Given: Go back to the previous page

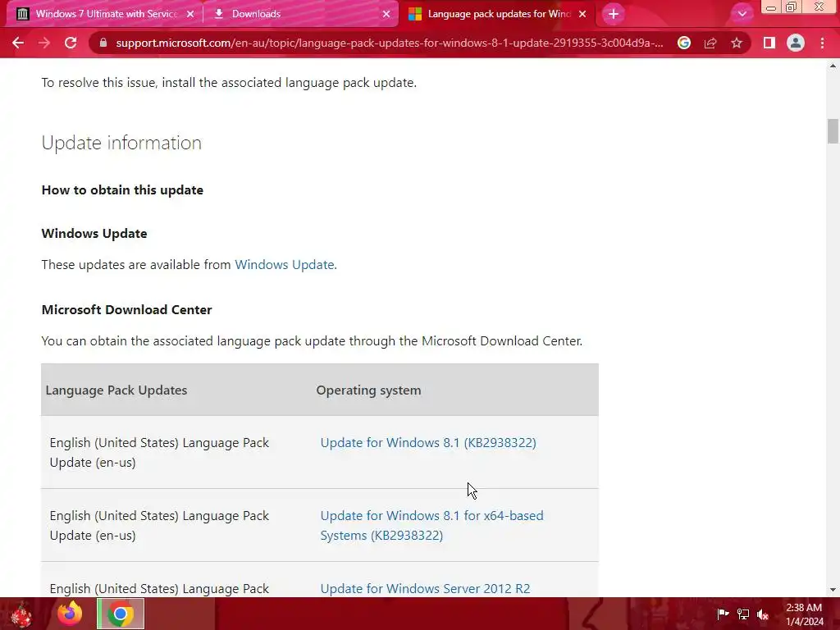Looking at the screenshot, I should click(x=18, y=43).
